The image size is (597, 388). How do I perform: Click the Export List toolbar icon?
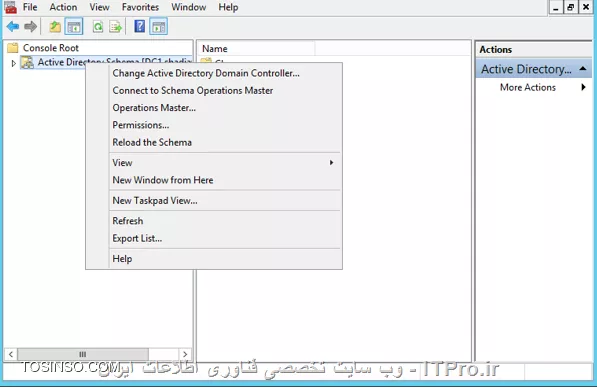[115, 27]
